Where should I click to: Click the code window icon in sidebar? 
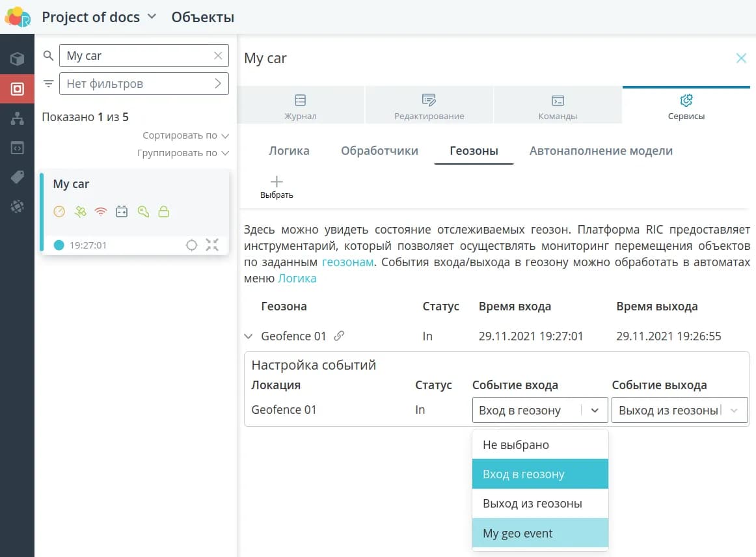(x=17, y=148)
